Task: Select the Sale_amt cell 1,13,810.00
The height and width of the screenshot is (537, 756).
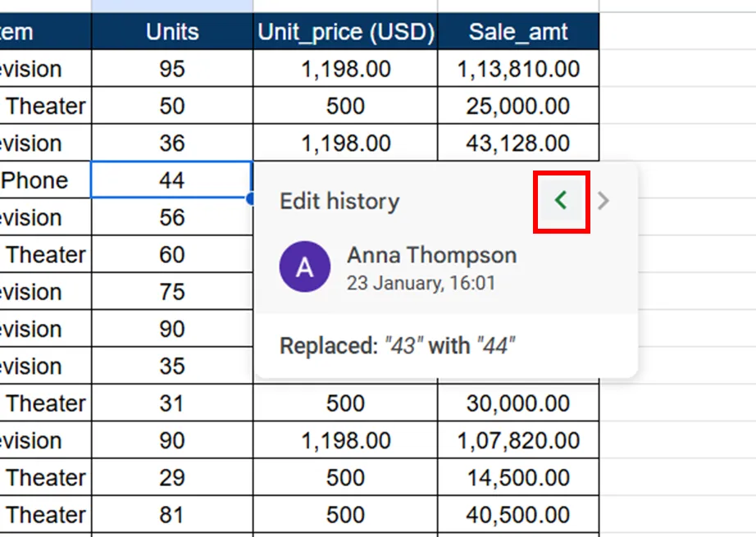Action: click(518, 68)
